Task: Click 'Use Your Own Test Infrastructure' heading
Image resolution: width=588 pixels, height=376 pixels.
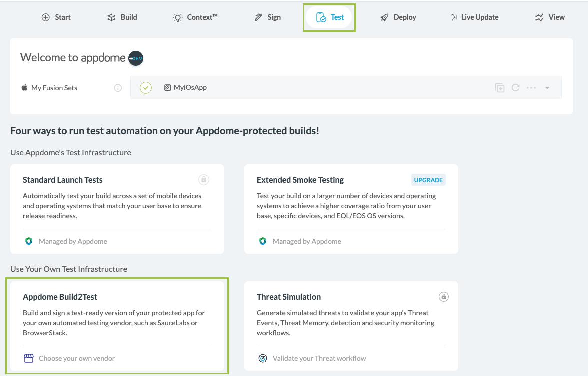Action: (x=69, y=269)
